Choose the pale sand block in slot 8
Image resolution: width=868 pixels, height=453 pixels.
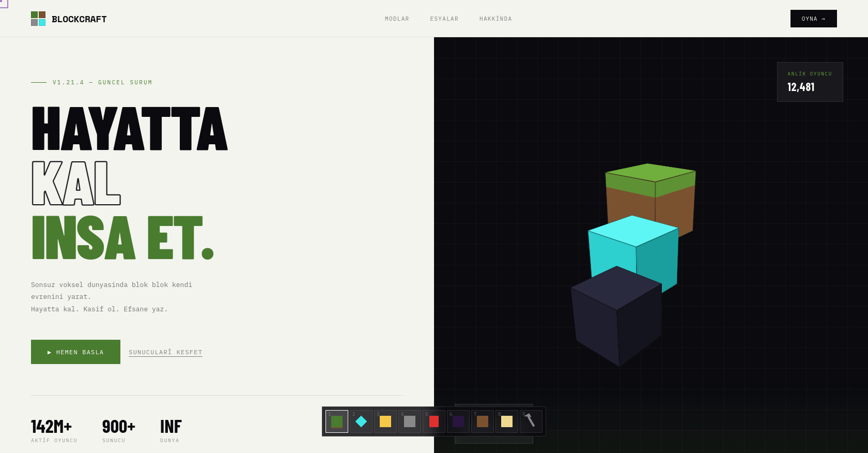click(x=507, y=421)
